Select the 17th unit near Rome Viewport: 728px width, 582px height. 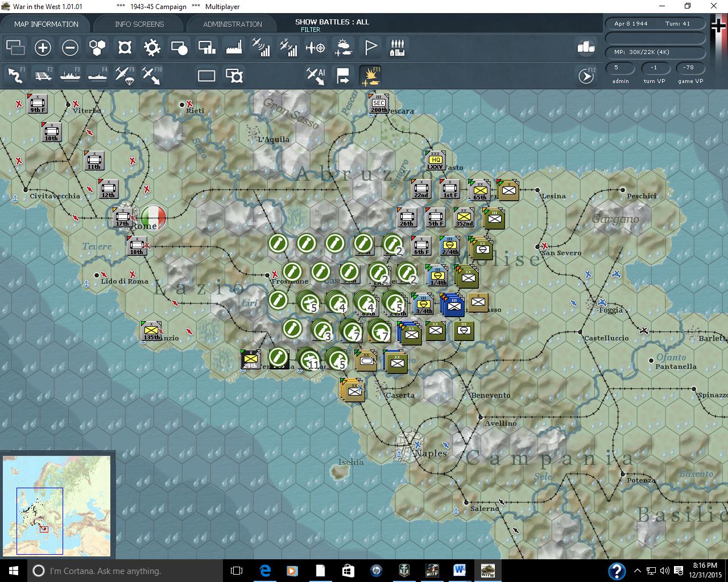point(123,217)
